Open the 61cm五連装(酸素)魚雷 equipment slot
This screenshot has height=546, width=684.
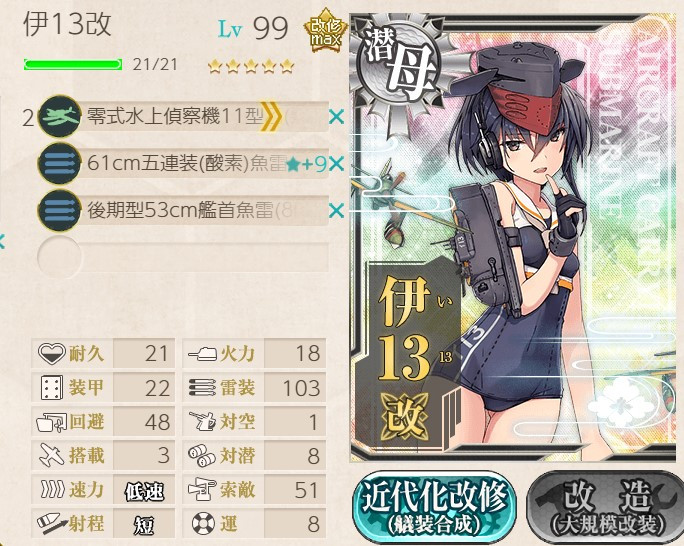click(x=183, y=164)
